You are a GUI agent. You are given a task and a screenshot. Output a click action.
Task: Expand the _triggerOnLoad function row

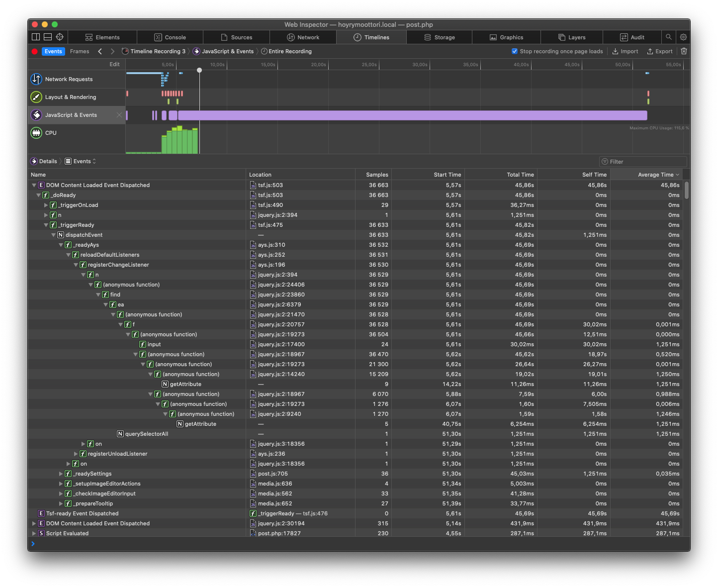click(46, 205)
